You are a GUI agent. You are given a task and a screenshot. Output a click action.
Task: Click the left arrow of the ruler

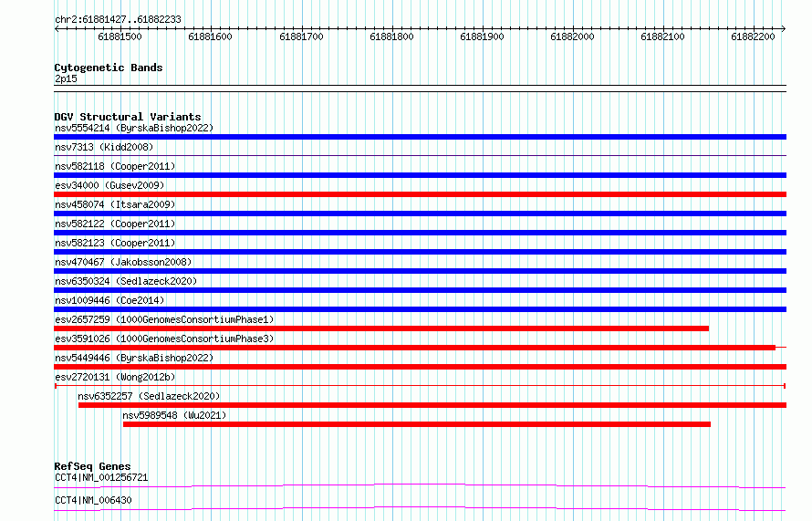57,29
